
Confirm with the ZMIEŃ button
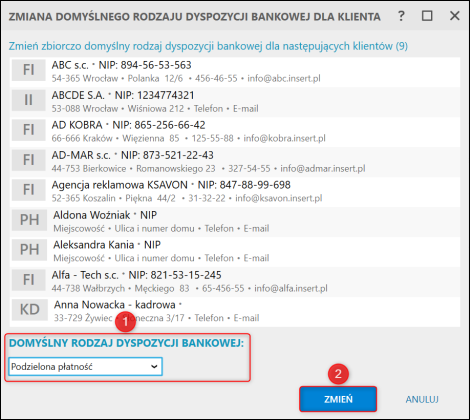338,399
